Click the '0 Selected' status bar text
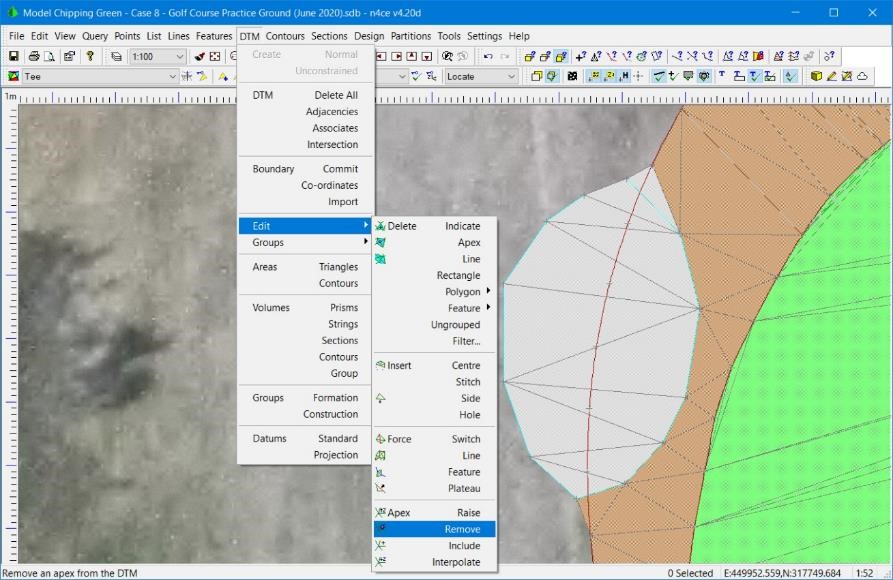 pos(690,573)
